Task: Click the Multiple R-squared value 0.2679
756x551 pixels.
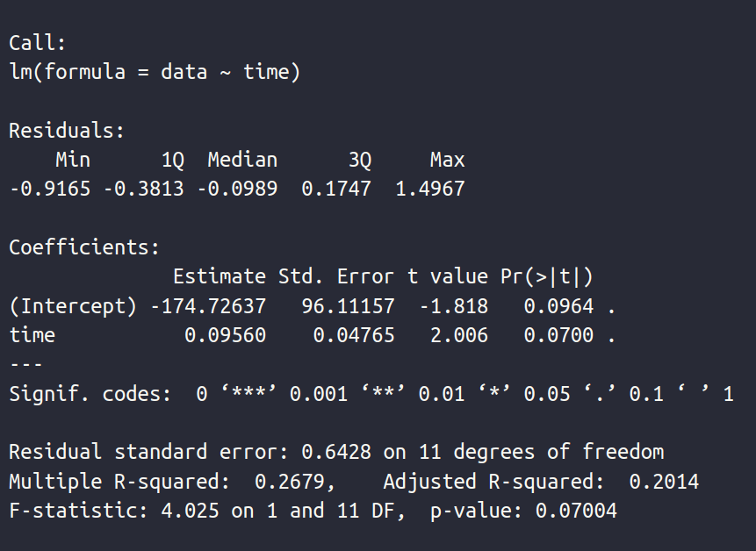Action: [x=295, y=482]
